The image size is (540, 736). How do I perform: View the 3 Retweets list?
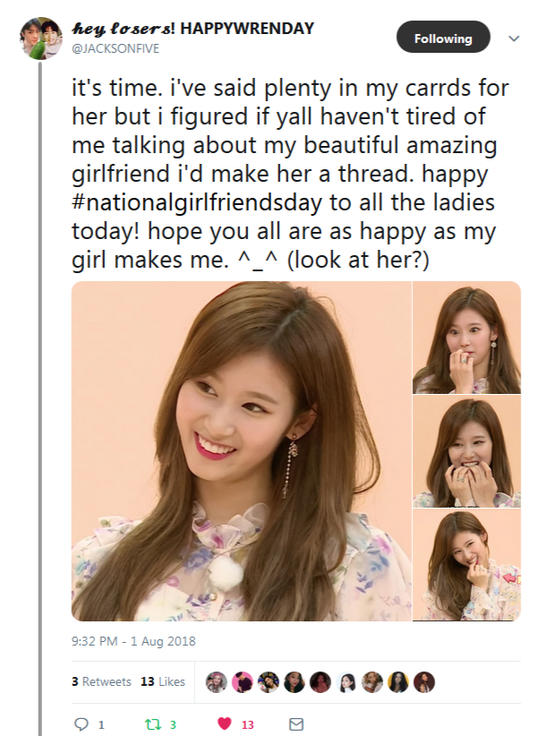tap(101, 682)
